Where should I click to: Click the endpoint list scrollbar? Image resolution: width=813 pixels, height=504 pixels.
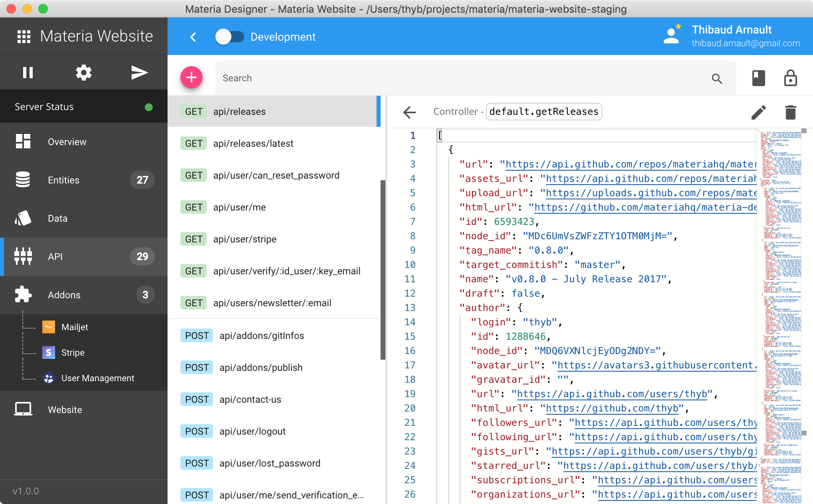tap(383, 270)
